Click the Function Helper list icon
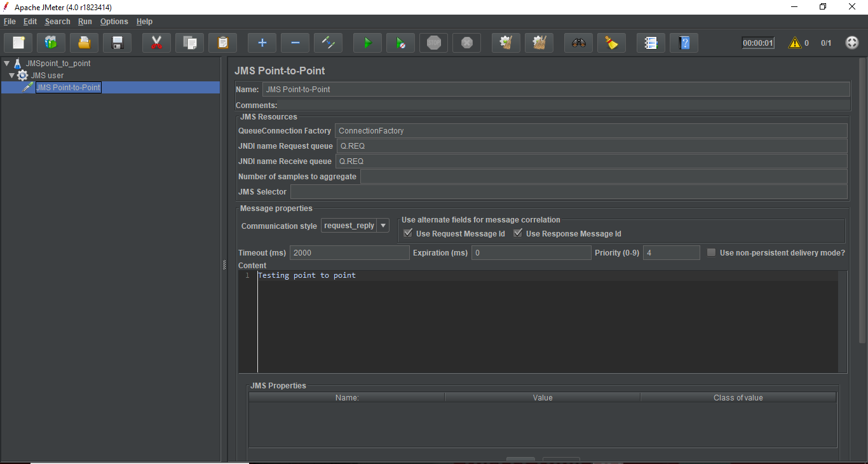 (651, 43)
